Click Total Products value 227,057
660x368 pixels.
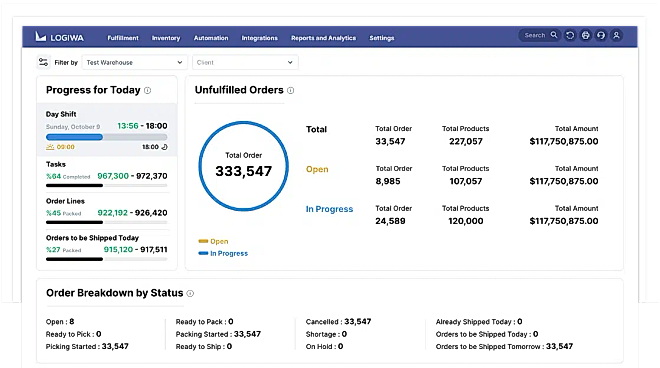(x=466, y=141)
